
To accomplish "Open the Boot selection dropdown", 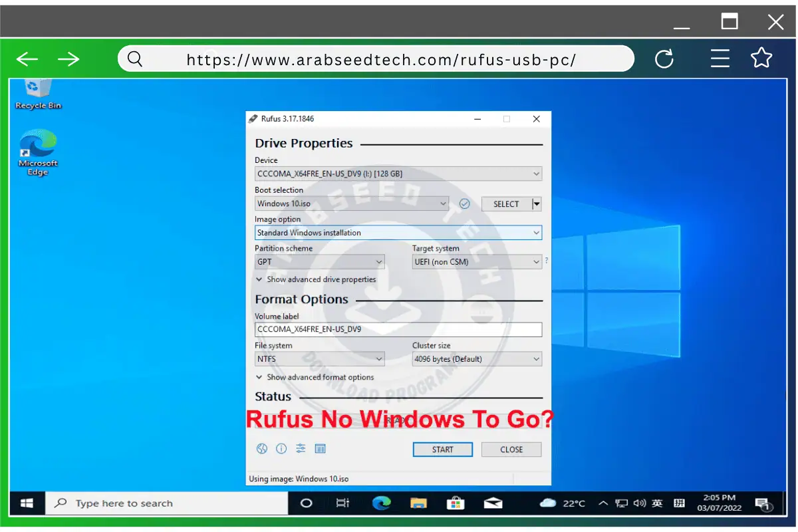I will click(443, 203).
